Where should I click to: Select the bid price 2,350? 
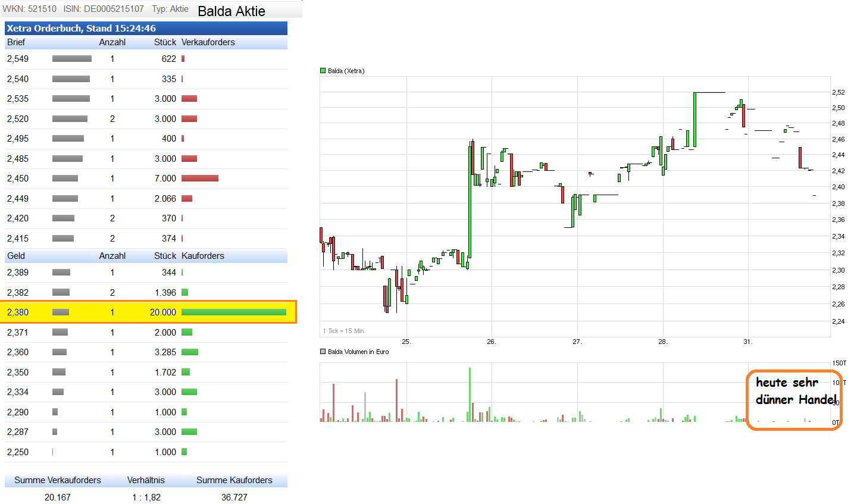tap(18, 372)
